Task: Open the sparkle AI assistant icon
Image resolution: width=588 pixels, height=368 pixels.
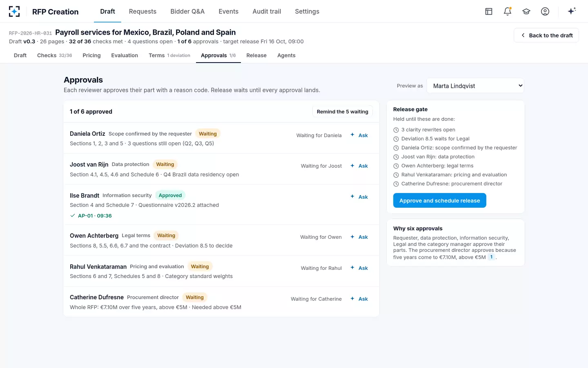Action: (572, 11)
